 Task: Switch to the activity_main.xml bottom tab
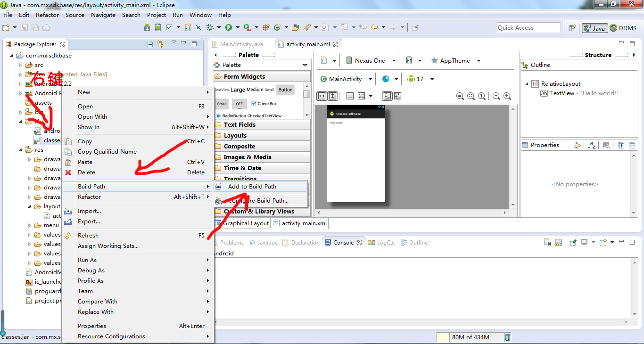click(300, 223)
